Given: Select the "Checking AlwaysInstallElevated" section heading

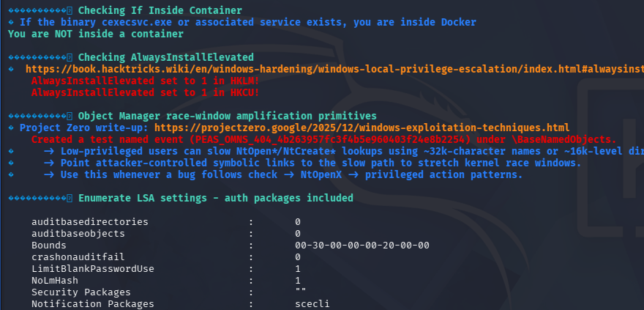Looking at the screenshot, I should (166, 57).
